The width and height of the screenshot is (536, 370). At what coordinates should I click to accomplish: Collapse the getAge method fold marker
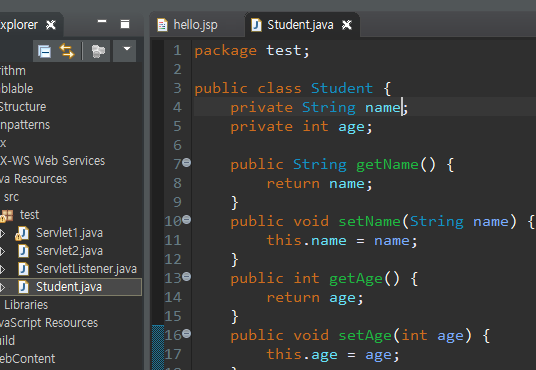pos(186,276)
